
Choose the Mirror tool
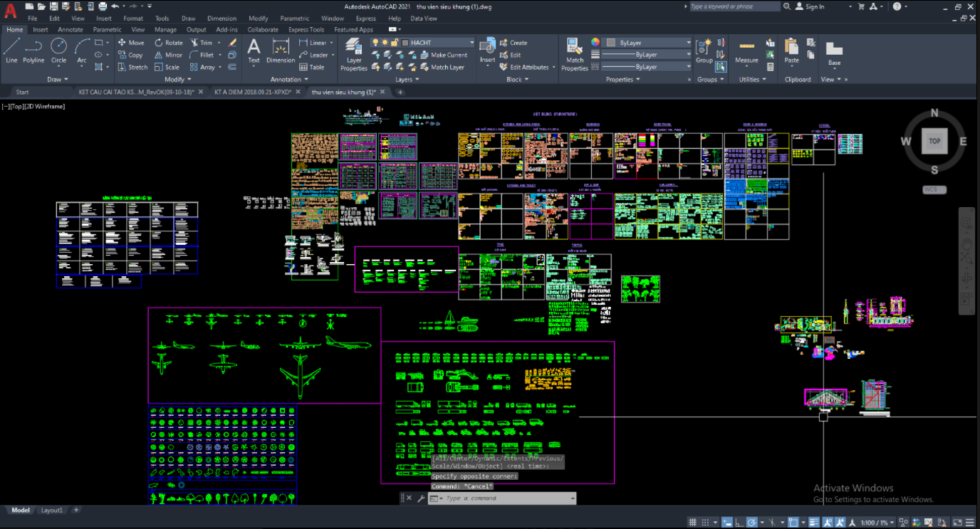168,55
